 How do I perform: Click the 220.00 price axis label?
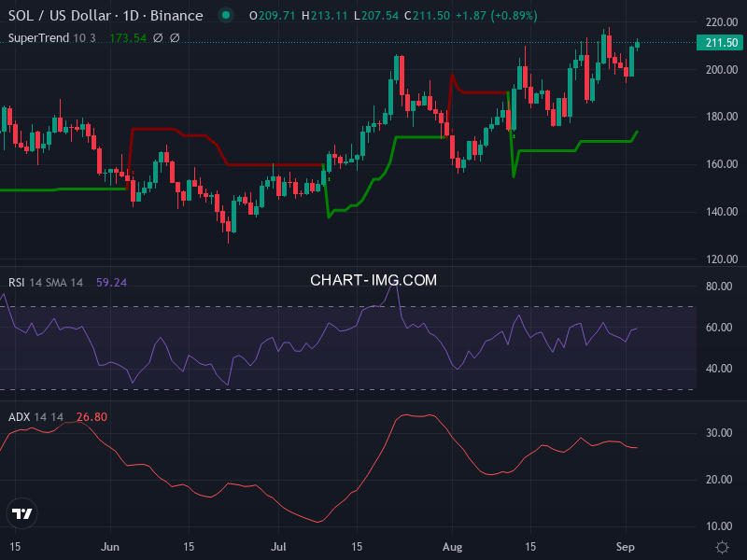tap(721, 22)
